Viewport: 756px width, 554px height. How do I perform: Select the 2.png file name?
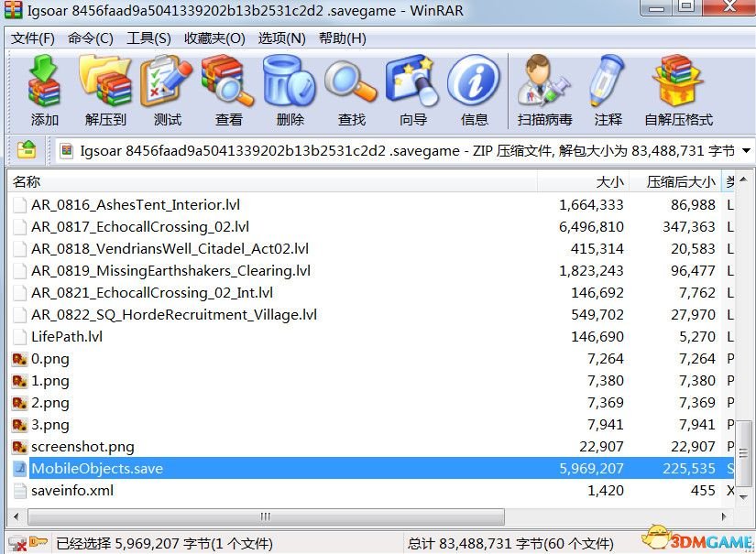click(x=50, y=403)
